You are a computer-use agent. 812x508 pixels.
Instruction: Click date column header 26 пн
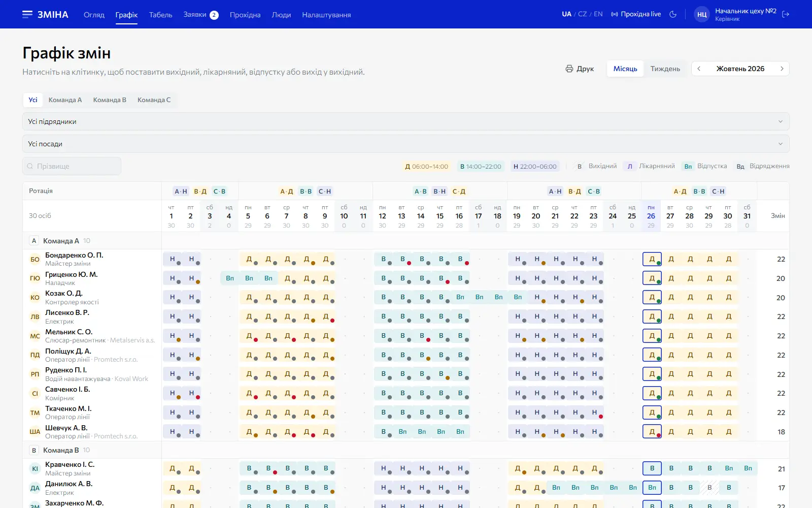click(651, 216)
